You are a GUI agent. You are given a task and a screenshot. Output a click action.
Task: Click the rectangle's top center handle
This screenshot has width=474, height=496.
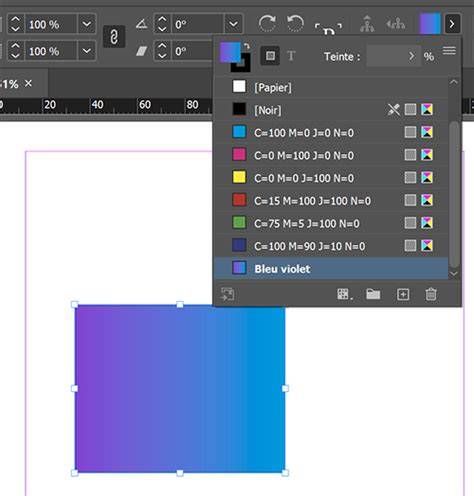click(180, 304)
